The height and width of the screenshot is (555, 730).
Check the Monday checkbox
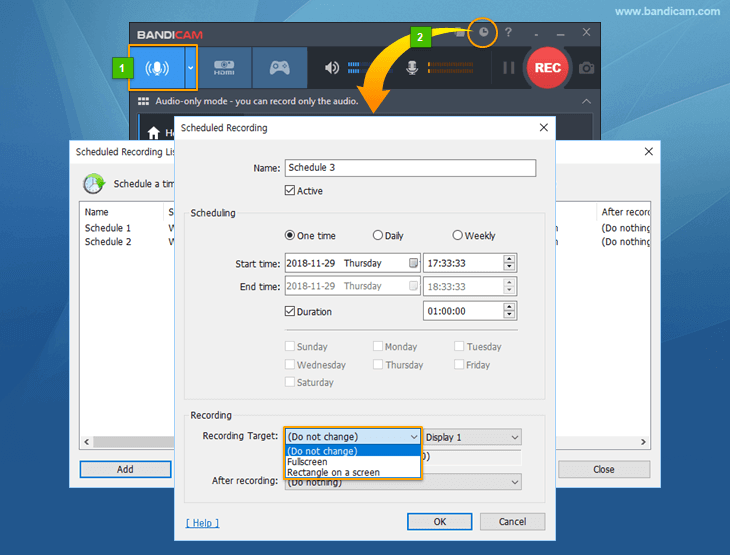pos(378,346)
